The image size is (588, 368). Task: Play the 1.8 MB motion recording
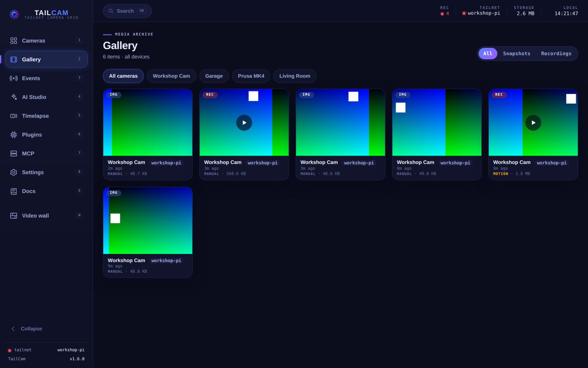(x=533, y=123)
